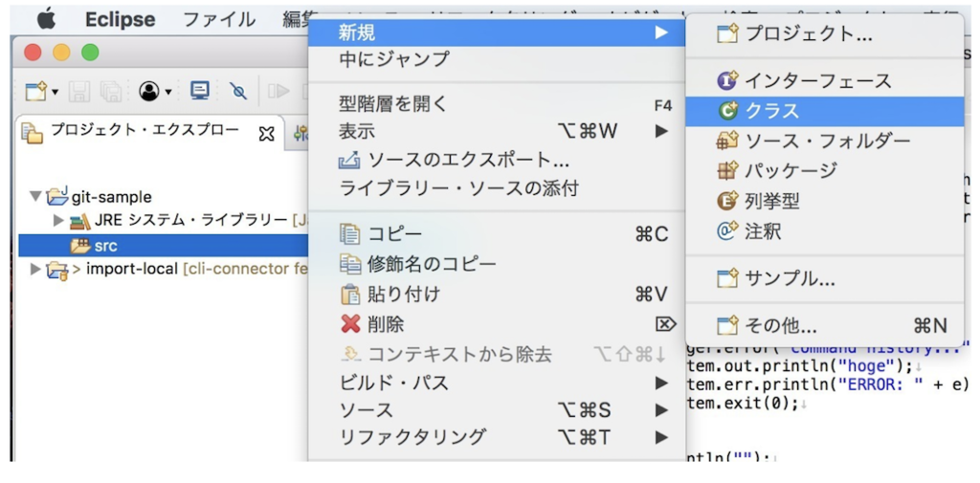Choose コピー from context menu
Screen dimensions: 980x483
(497, 233)
